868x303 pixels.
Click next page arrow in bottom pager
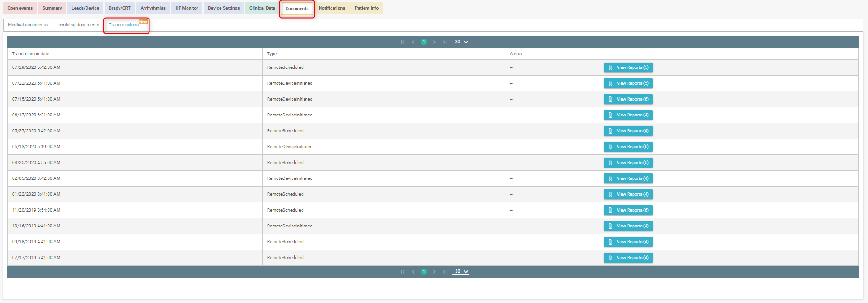[434, 272]
